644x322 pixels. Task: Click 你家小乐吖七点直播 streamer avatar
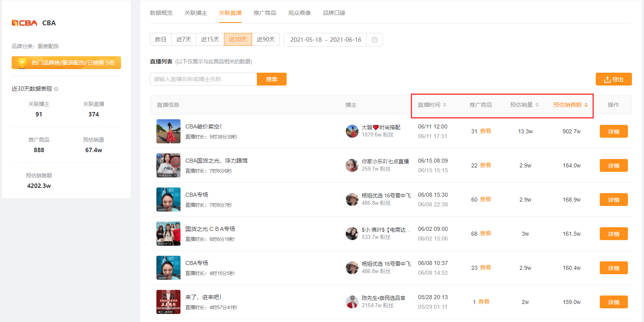click(352, 165)
